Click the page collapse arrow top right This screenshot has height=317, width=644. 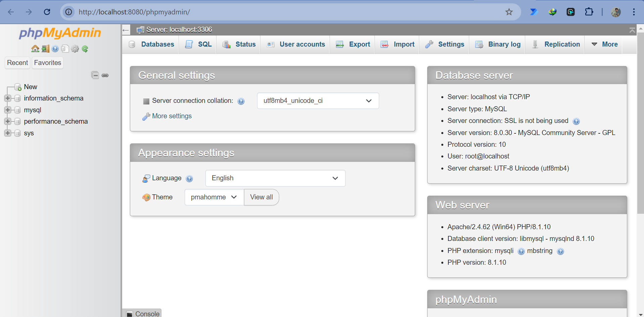(632, 30)
